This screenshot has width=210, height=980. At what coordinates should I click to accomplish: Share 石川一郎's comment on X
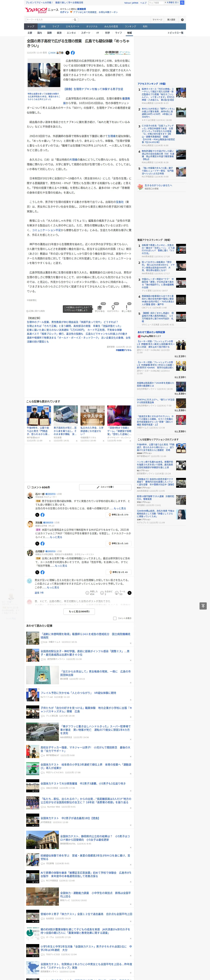click(x=37, y=515)
